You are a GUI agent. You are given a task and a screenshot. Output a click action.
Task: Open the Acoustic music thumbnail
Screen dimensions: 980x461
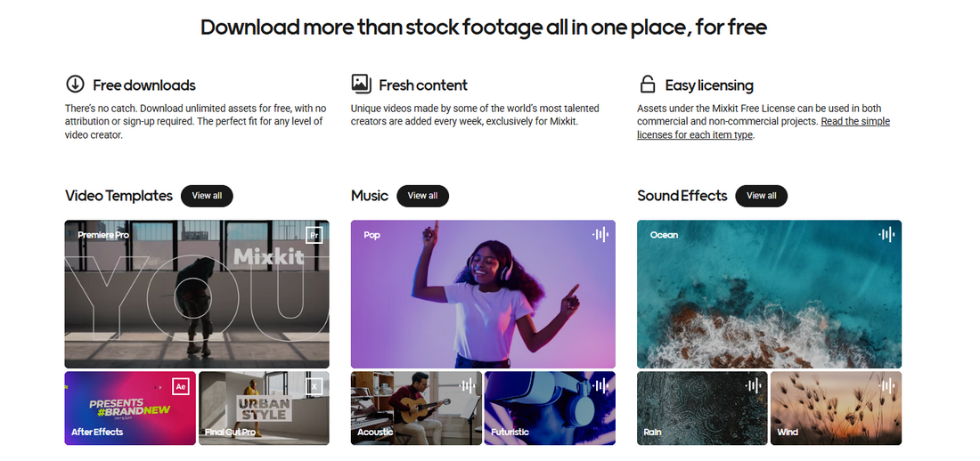pos(416,408)
